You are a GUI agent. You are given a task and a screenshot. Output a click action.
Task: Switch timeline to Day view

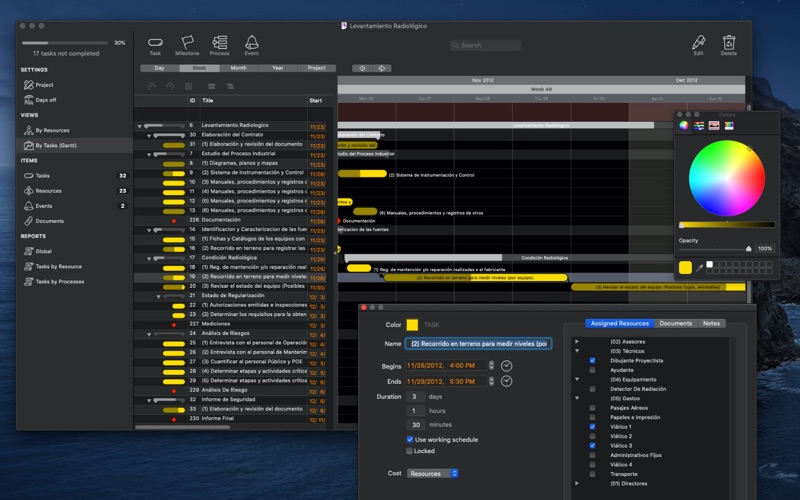(x=159, y=68)
